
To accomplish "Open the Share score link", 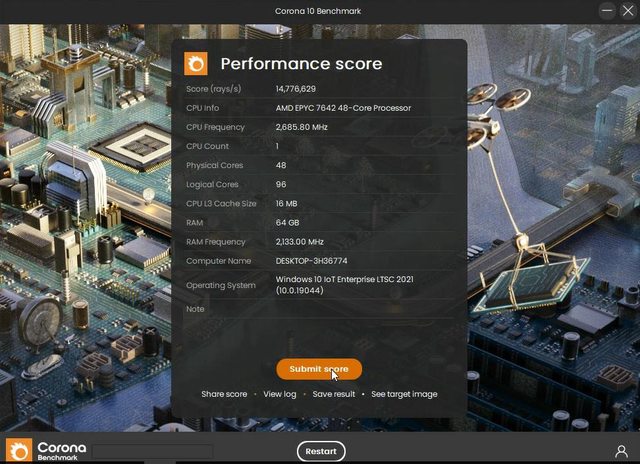I will pyautogui.click(x=224, y=394).
